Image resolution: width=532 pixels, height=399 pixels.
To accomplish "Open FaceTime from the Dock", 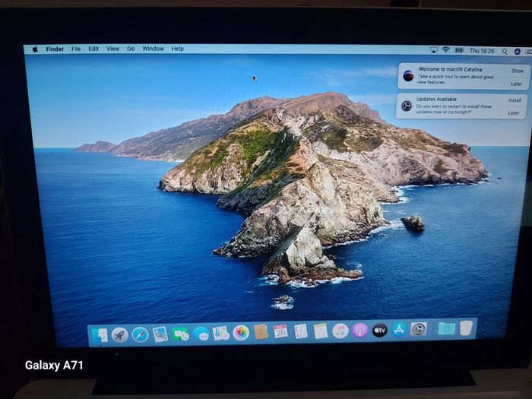I will [181, 334].
